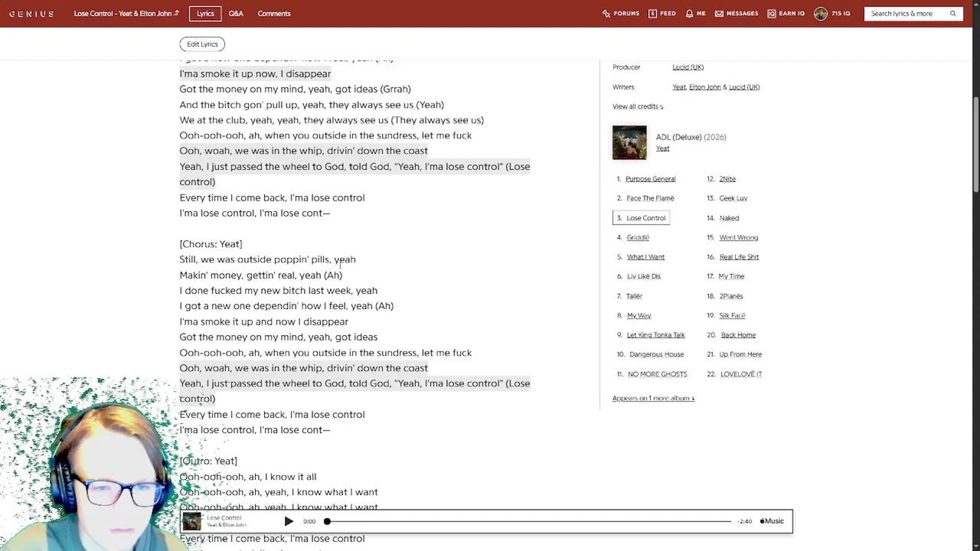Screen dimensions: 980x551
Task: Open the Yeat writer link
Action: click(679, 87)
